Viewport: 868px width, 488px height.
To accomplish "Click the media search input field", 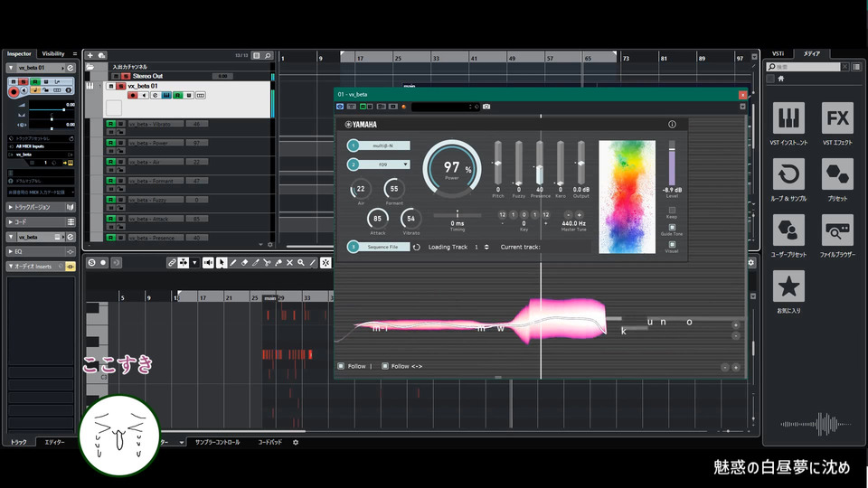I will [805, 67].
